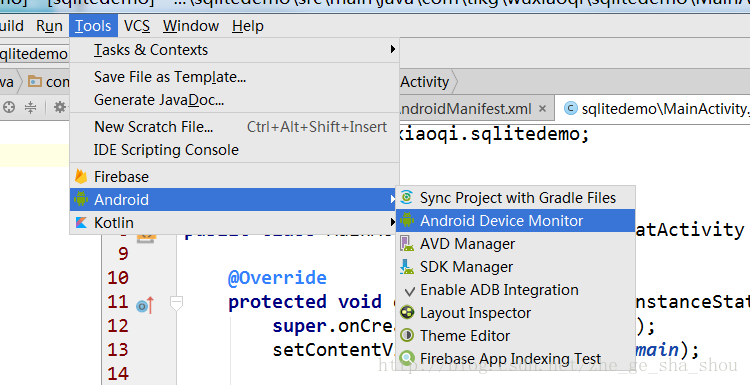
Task: Click the Kotlin logo icon
Action: coord(81,222)
